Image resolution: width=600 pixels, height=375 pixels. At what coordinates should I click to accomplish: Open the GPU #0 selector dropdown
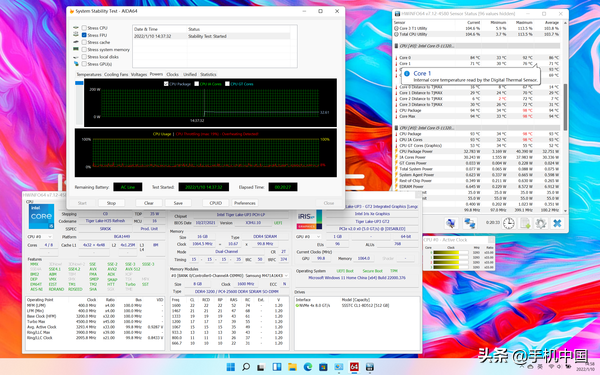click(x=308, y=237)
